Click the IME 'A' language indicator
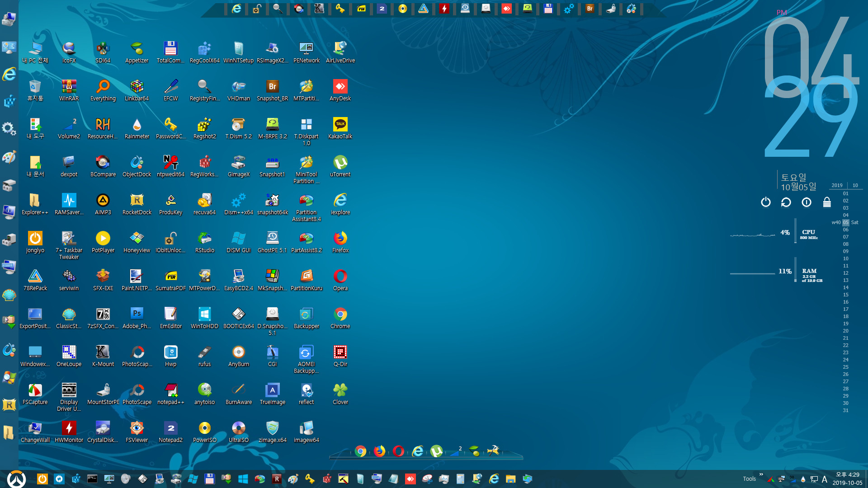This screenshot has height=488, width=868. pos(824,479)
